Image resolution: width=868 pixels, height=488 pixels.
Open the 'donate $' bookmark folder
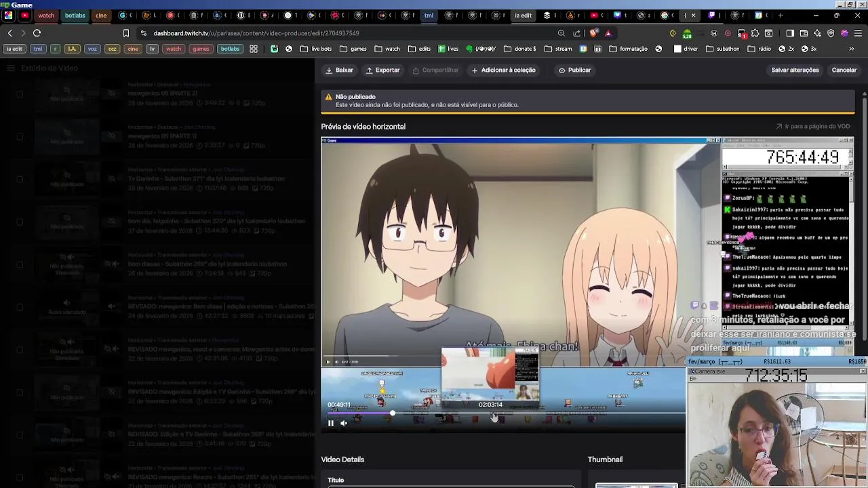(x=519, y=49)
